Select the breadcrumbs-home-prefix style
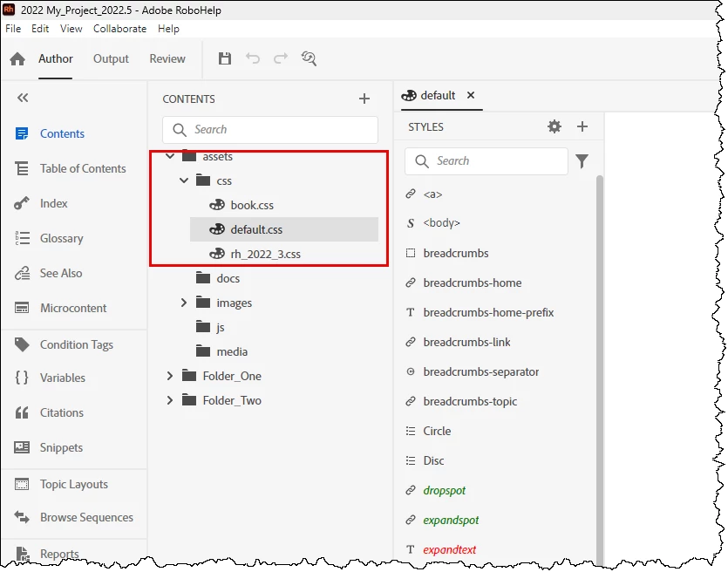 tap(480, 312)
